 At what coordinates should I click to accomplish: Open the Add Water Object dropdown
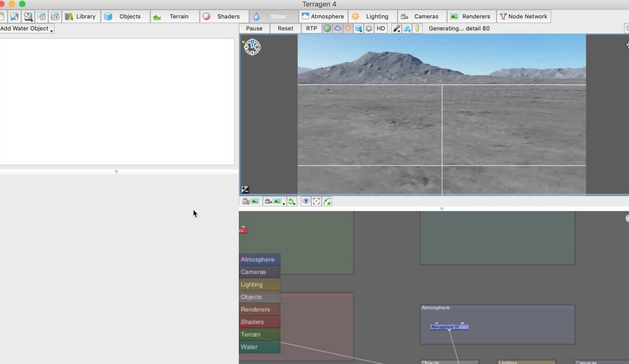pos(26,28)
